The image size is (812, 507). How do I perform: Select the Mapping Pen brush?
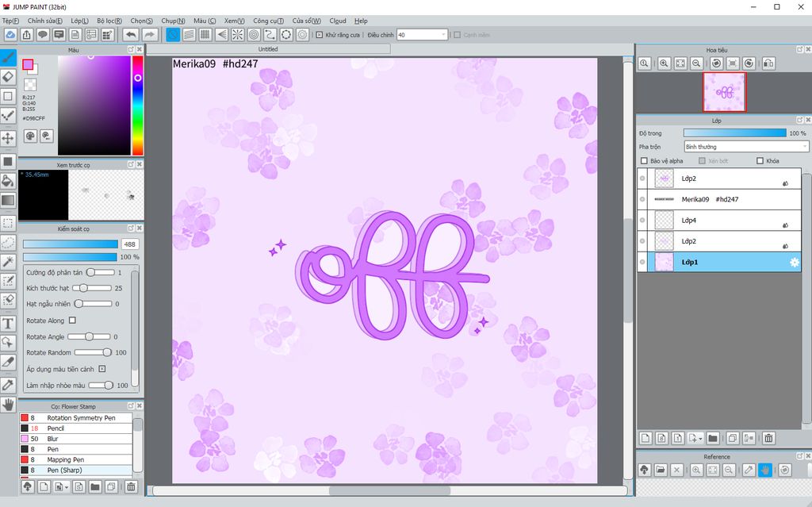click(75, 460)
